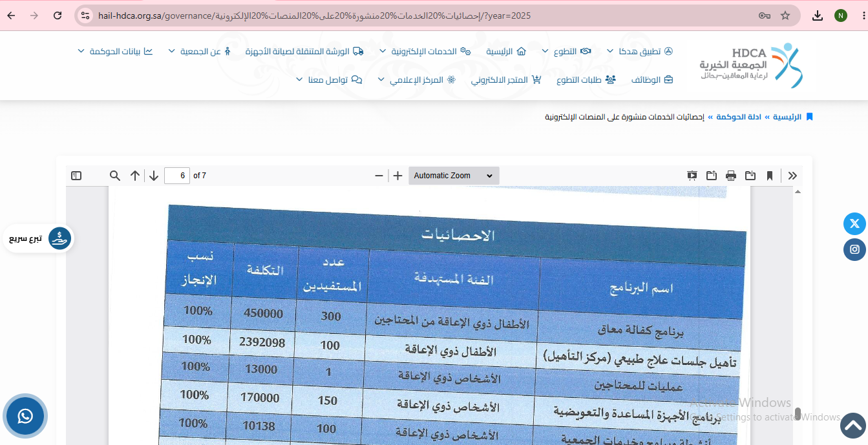Zoom out with the minus button
The height and width of the screenshot is (445, 868).
[x=379, y=176]
